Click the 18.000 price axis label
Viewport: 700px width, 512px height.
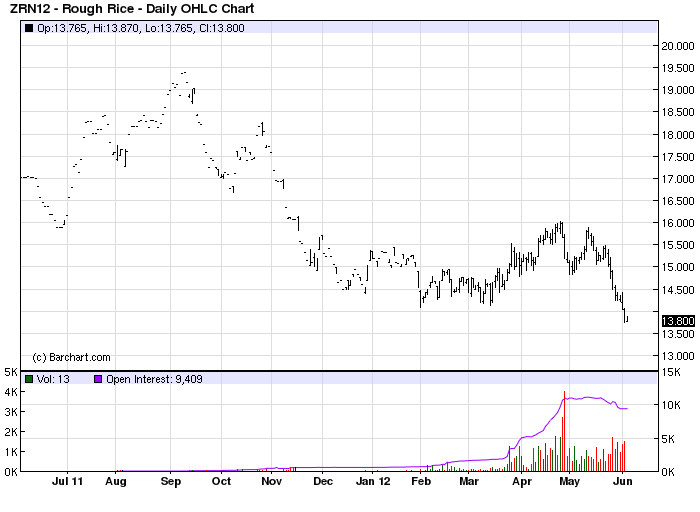[678, 135]
